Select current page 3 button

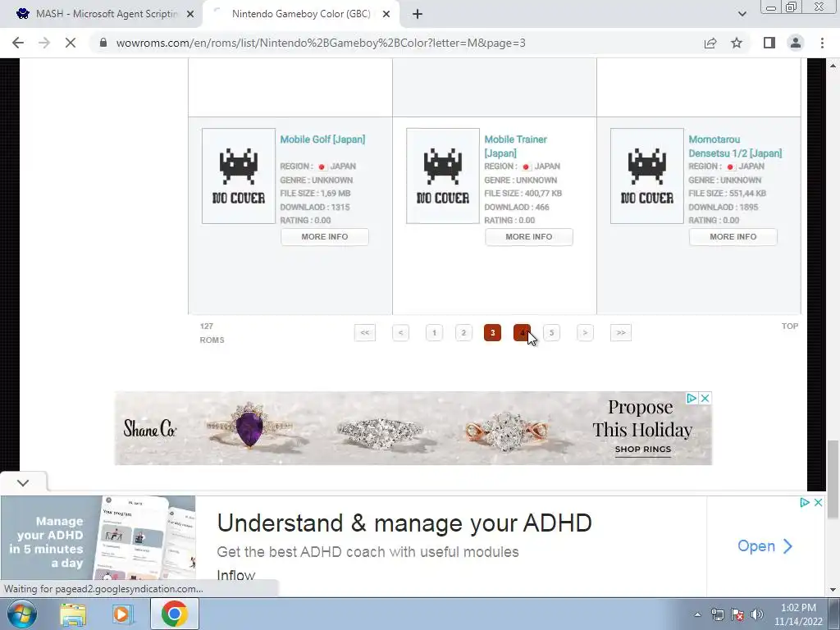(492, 333)
